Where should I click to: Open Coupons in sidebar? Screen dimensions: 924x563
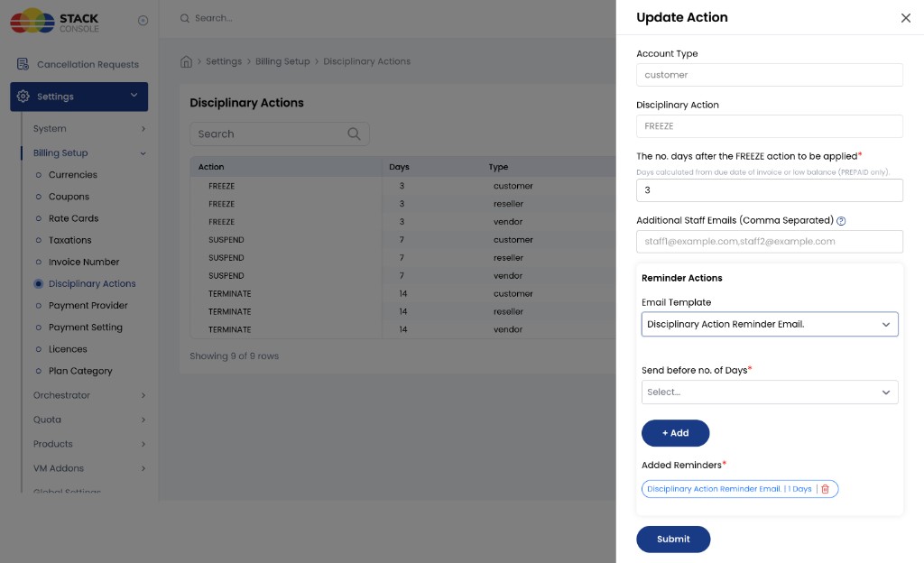click(69, 197)
